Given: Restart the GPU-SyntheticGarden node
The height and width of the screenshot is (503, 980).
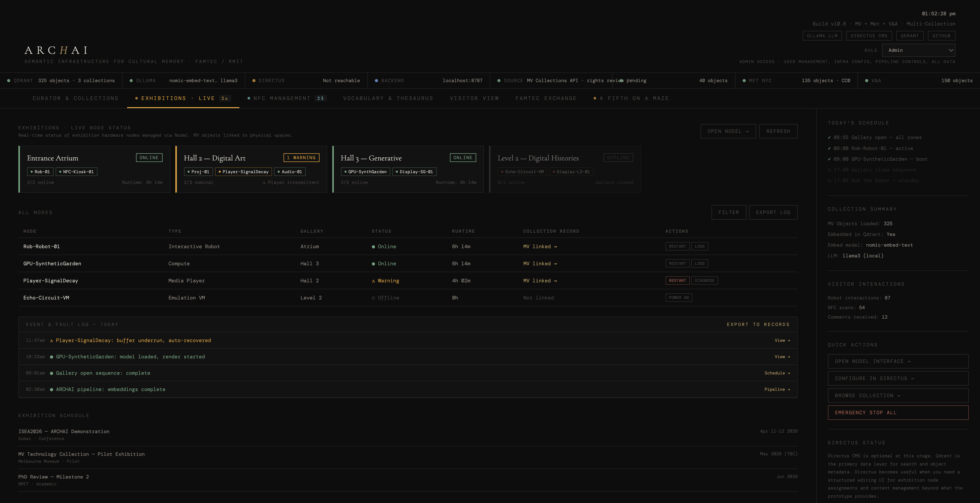Looking at the screenshot, I should pos(677,263).
